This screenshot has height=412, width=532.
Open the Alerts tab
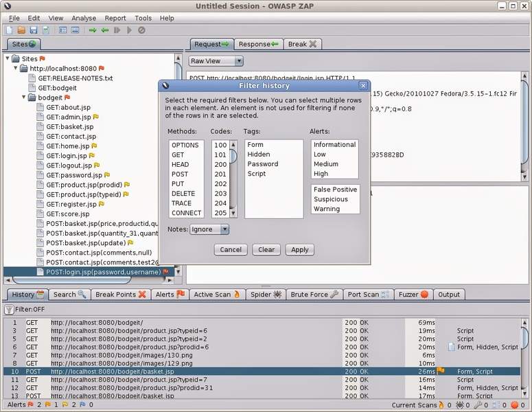(170, 295)
